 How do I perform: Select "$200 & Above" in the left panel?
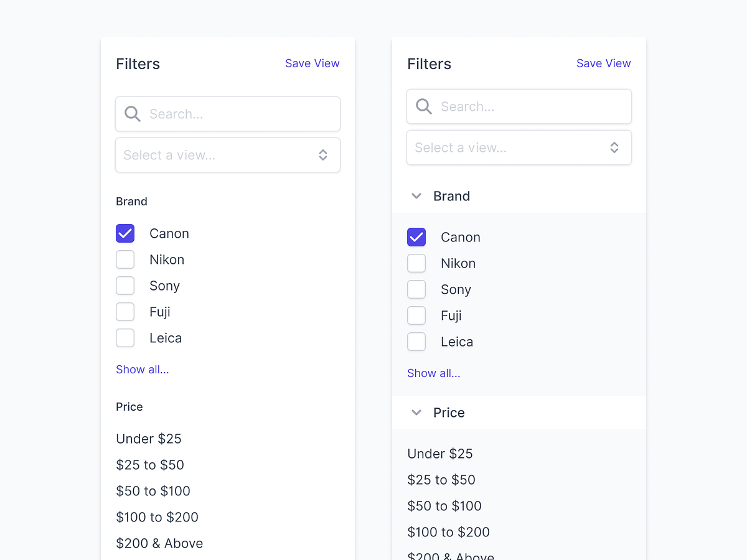(x=159, y=543)
